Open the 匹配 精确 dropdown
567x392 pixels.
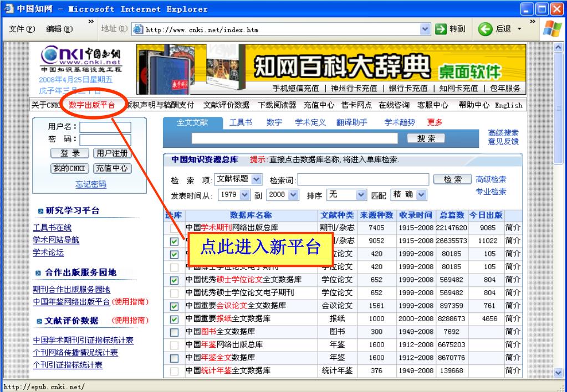pyautogui.click(x=421, y=195)
